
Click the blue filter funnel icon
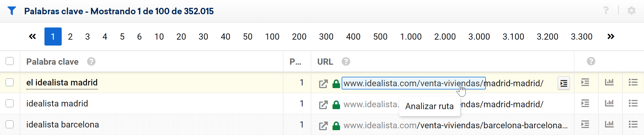click(x=12, y=11)
